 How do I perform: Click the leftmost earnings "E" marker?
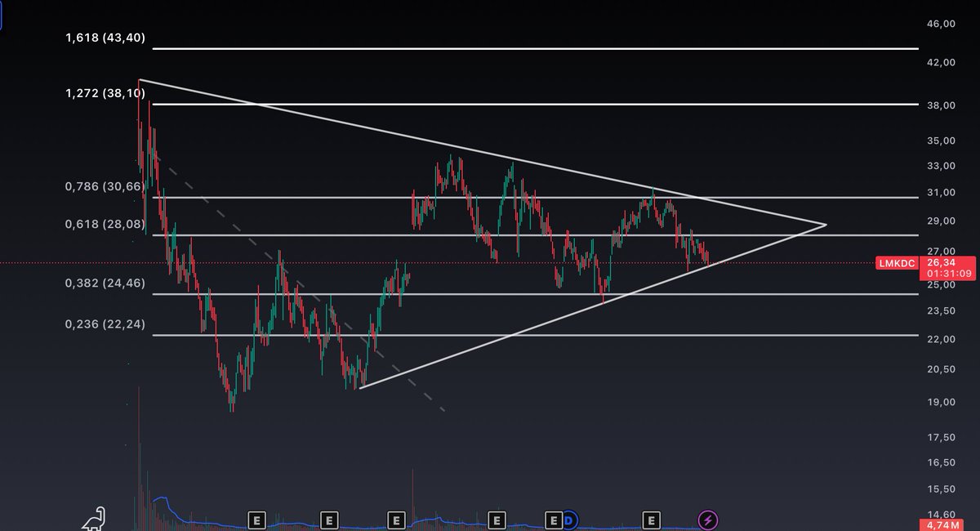click(x=256, y=519)
